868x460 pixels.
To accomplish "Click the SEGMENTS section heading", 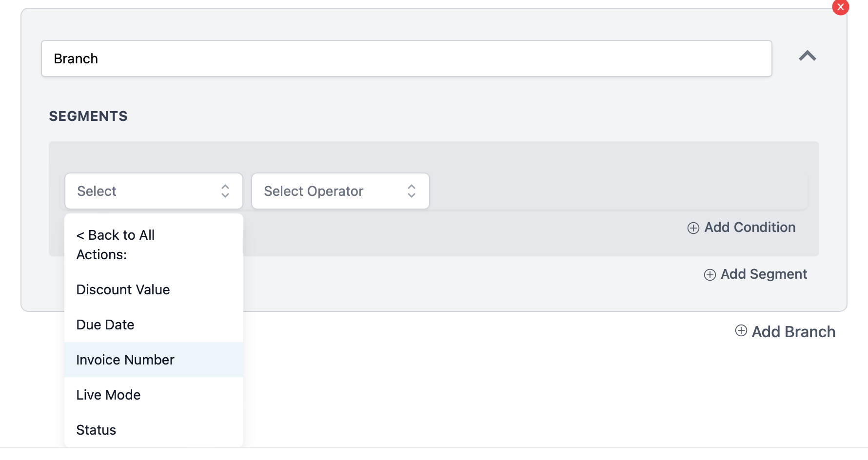I will point(88,116).
